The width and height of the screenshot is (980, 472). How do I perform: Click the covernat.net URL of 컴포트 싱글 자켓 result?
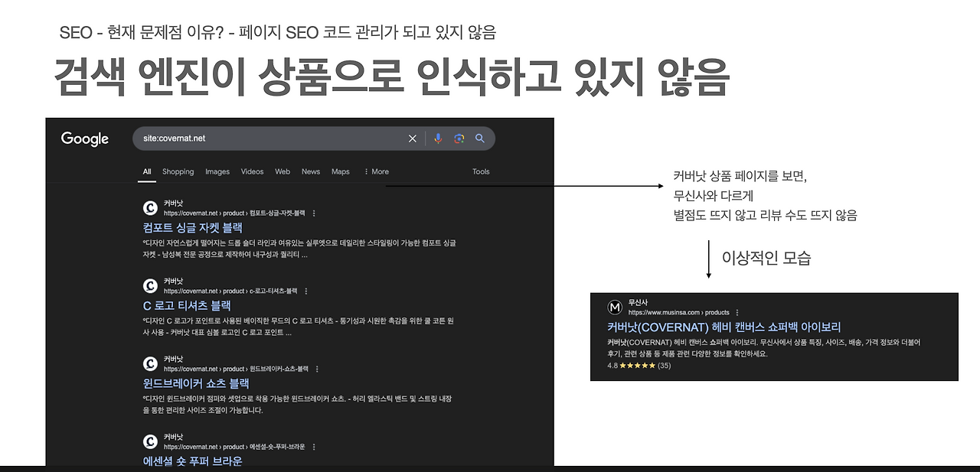[234, 213]
